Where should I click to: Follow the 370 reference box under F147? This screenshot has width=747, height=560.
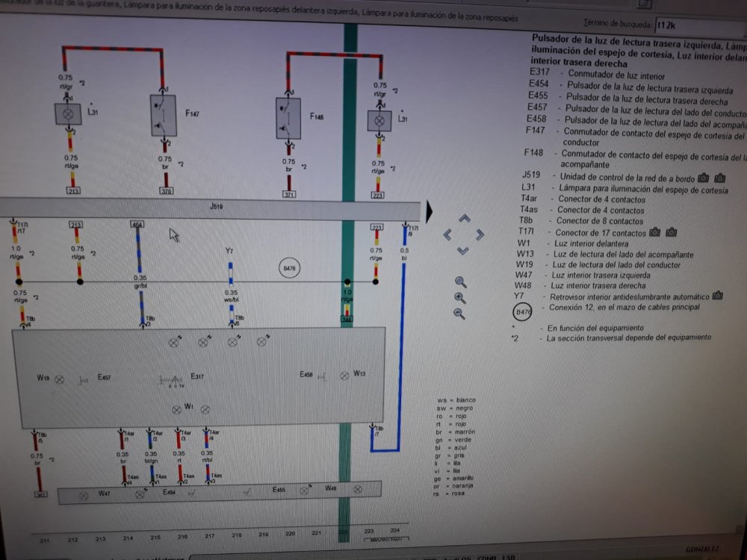[167, 191]
